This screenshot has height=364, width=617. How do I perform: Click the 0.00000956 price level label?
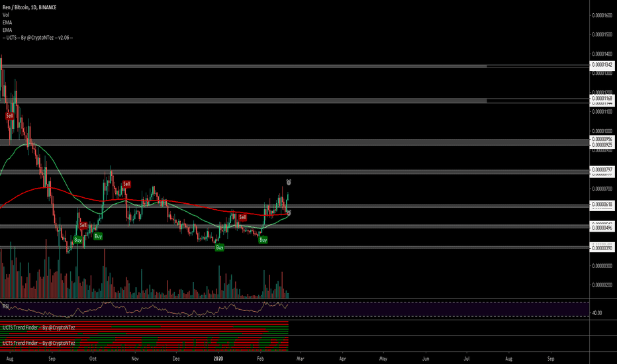pyautogui.click(x=602, y=139)
